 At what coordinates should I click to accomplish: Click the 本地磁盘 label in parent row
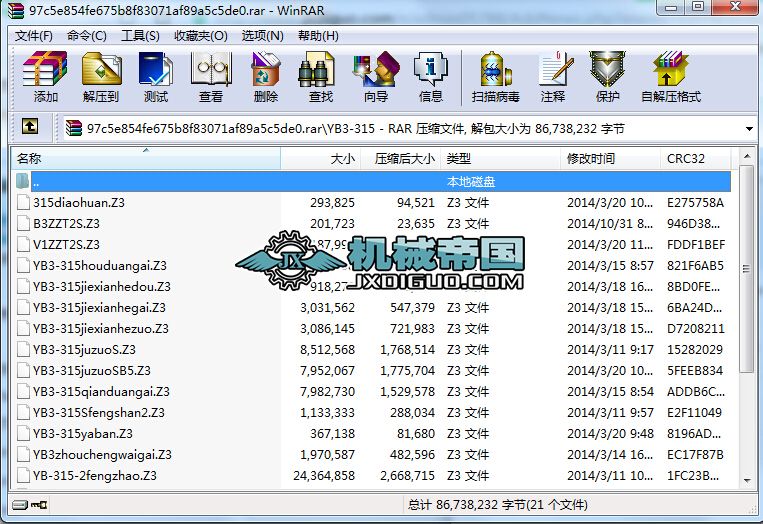[x=471, y=181]
